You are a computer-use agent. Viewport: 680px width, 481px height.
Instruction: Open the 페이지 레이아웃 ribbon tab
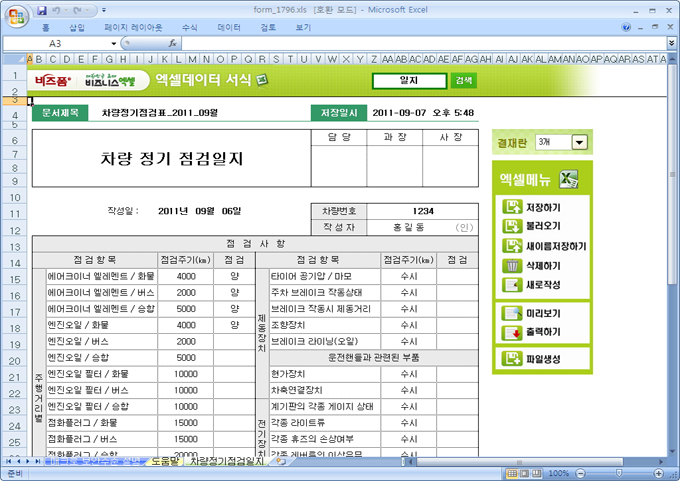click(133, 28)
